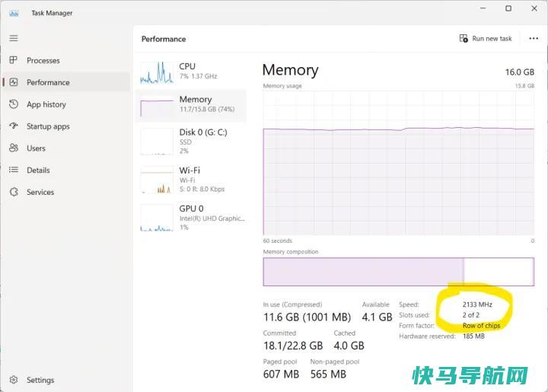Select the Memory usage graph thumbnail

click(157, 106)
